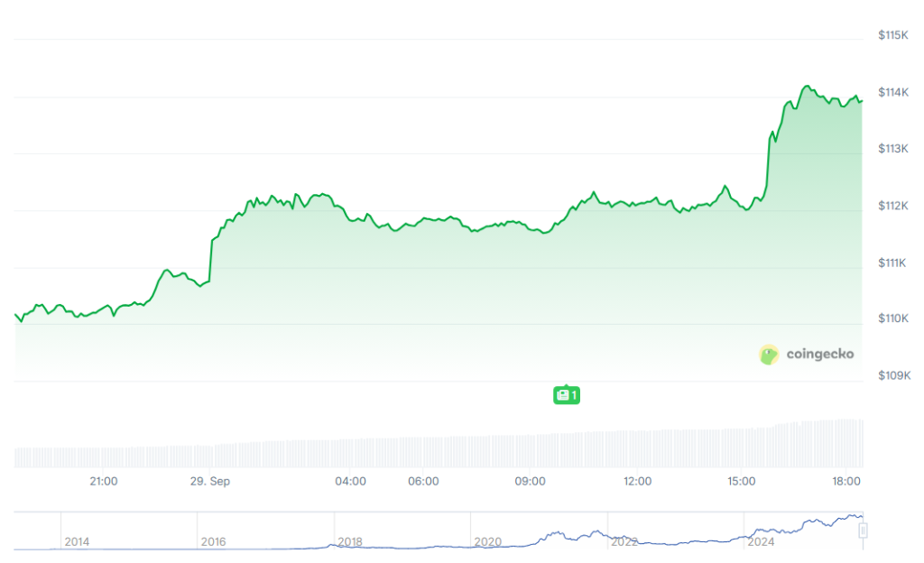Click the 2016 mark in the navigator
Viewport: 924px width, 563px height.
tap(213, 542)
